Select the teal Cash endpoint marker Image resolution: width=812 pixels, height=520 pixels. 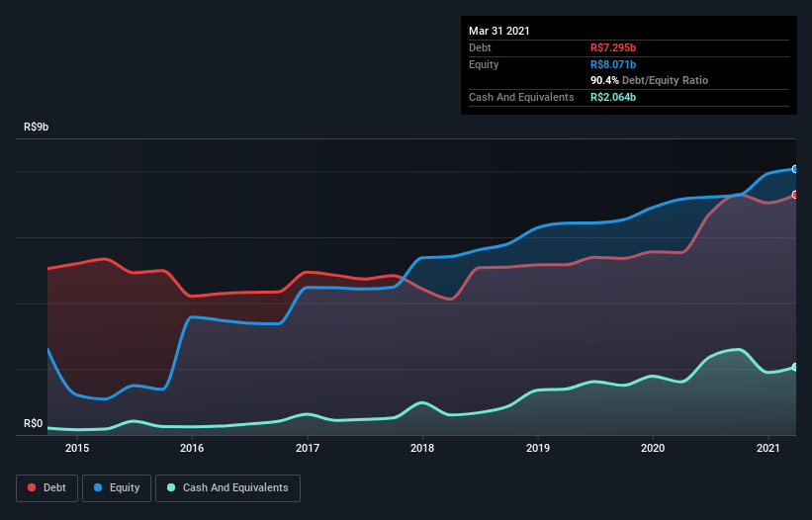click(795, 367)
